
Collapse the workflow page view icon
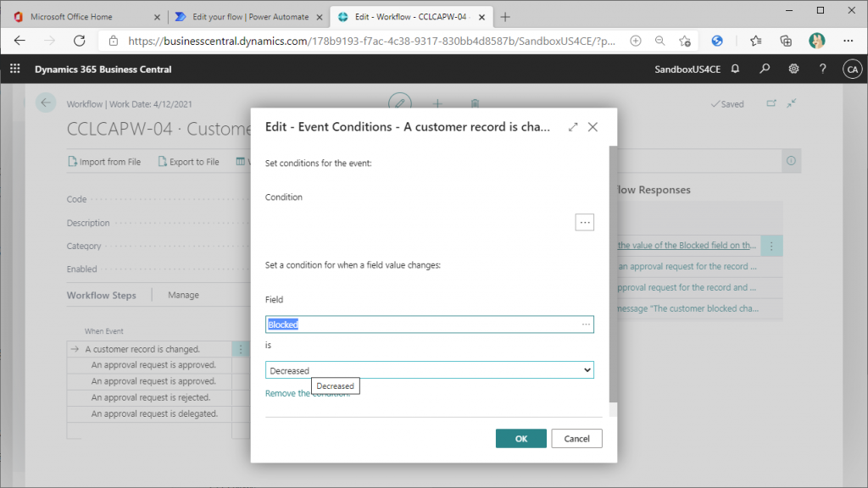[792, 103]
